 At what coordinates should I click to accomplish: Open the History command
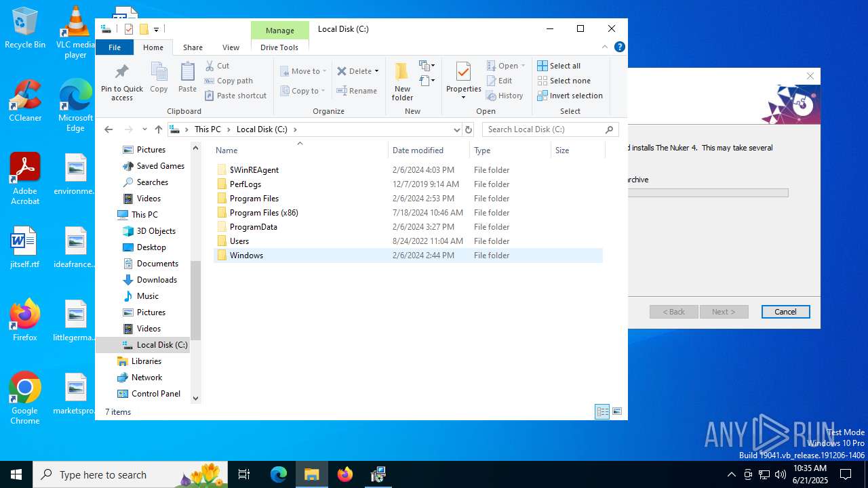coord(505,96)
